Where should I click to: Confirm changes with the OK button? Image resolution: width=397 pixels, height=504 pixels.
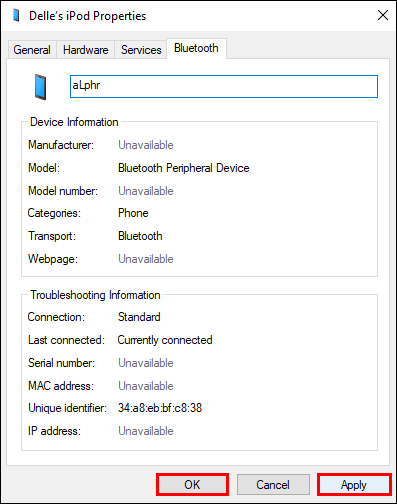click(192, 484)
